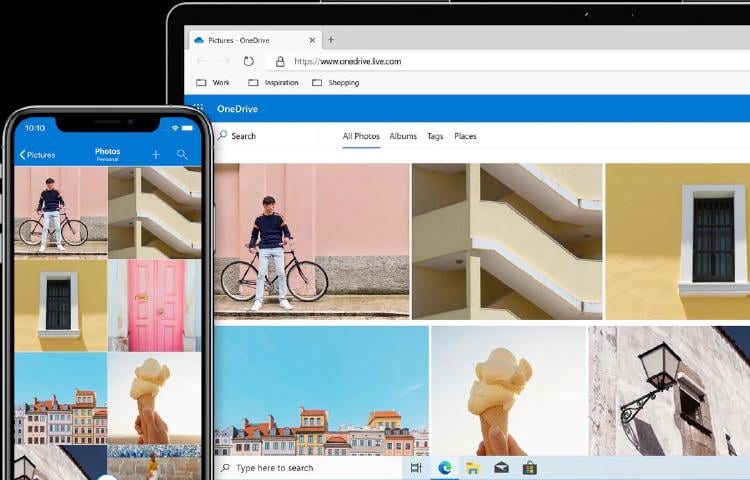Viewport: 750px width, 480px height.
Task: Open the Shopping bookmark folder
Action: (x=336, y=83)
